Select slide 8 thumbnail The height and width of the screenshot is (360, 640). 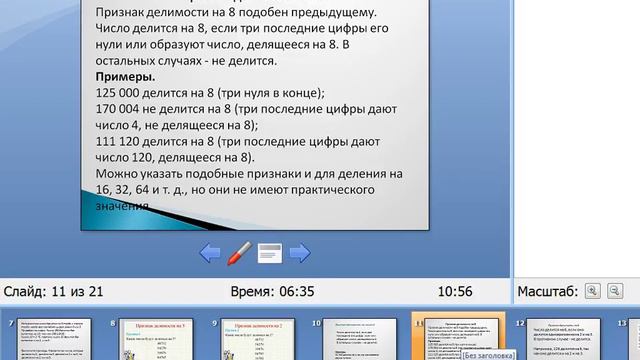156,339
